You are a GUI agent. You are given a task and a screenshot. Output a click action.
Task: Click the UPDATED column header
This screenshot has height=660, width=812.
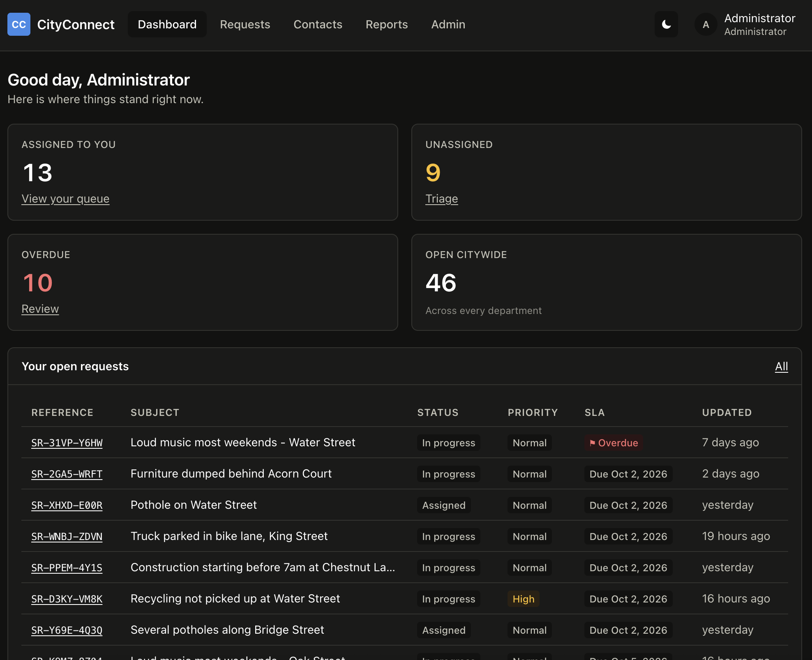pyautogui.click(x=727, y=413)
